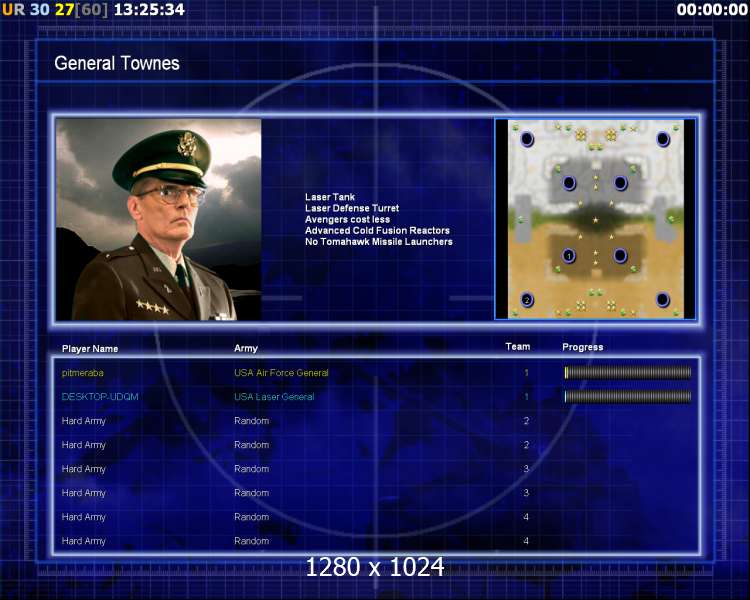Click the "General Townes" title
Image resolution: width=750 pixels, height=600 pixels.
(x=117, y=63)
